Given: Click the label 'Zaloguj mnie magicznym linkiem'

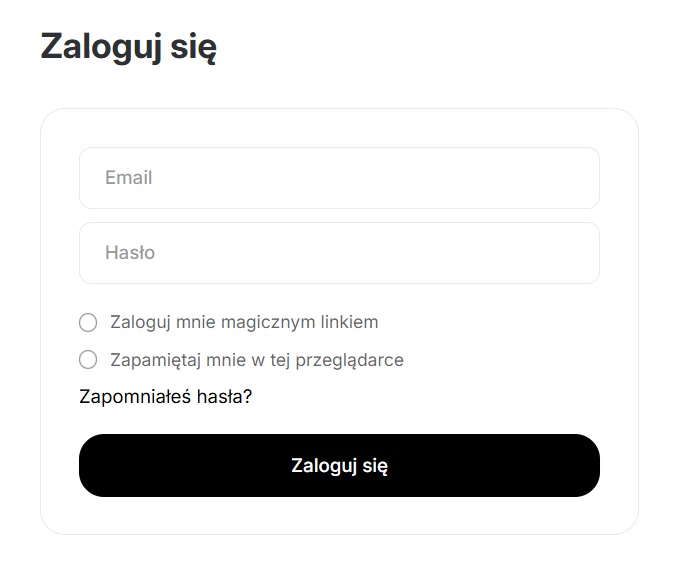Looking at the screenshot, I should [x=244, y=322].
